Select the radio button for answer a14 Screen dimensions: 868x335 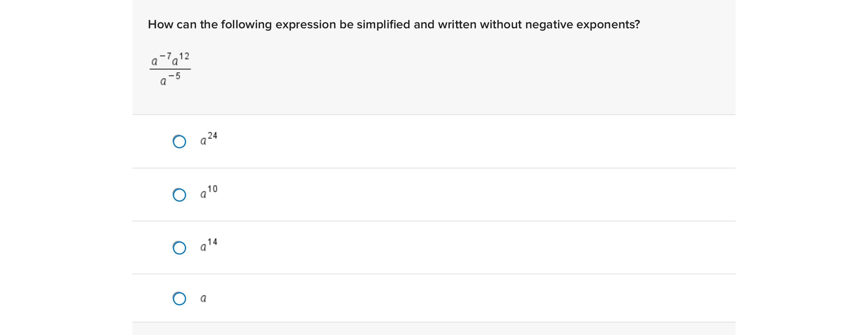pyautogui.click(x=179, y=249)
